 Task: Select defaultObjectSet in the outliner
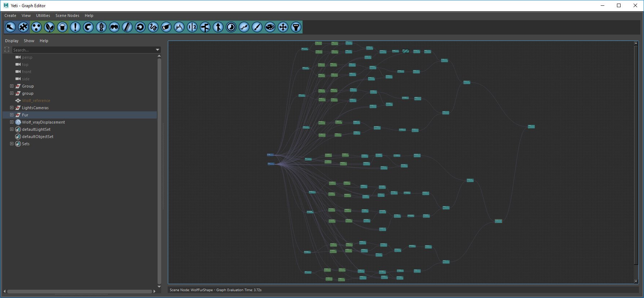click(x=38, y=137)
